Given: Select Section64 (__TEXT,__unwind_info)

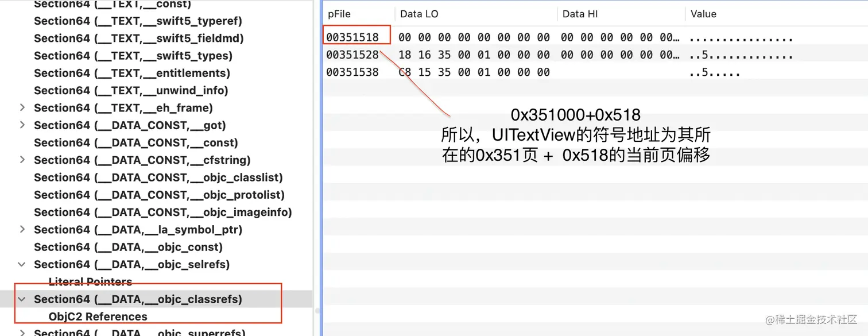Looking at the screenshot, I should [131, 90].
